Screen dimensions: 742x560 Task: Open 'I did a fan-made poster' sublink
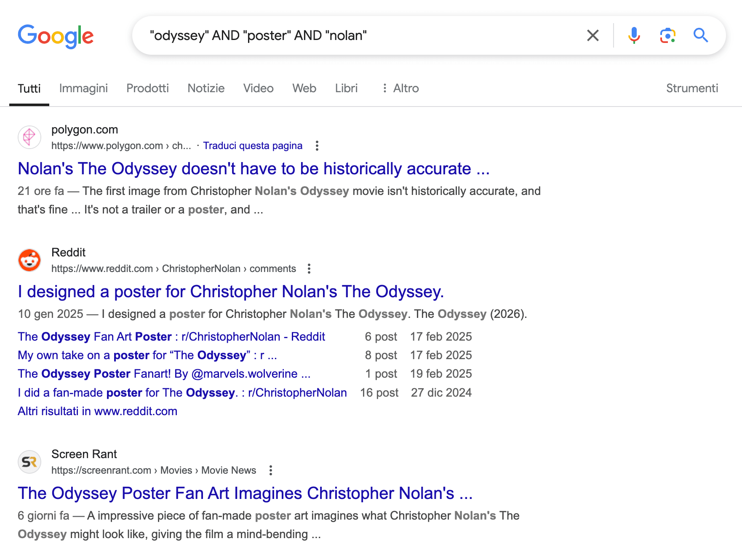pyautogui.click(x=182, y=393)
